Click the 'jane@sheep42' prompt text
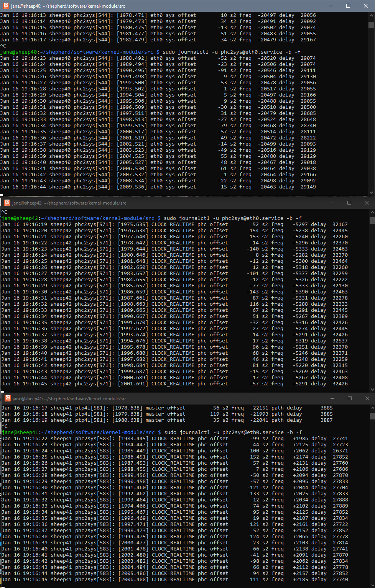This screenshot has width=375, height=588. pos(20,218)
